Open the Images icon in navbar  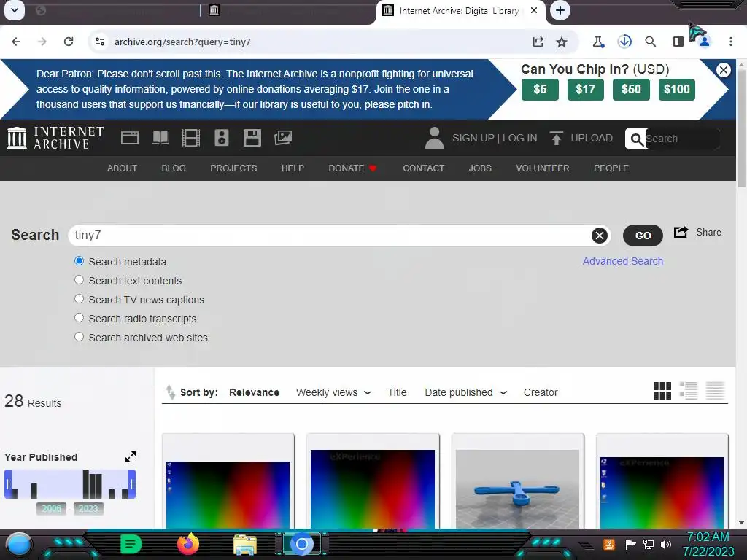[283, 138]
